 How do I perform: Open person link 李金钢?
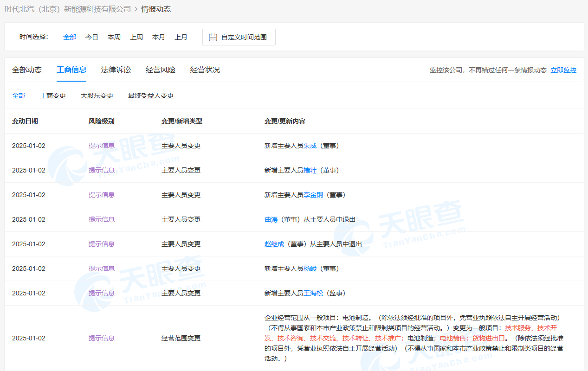tap(313, 195)
